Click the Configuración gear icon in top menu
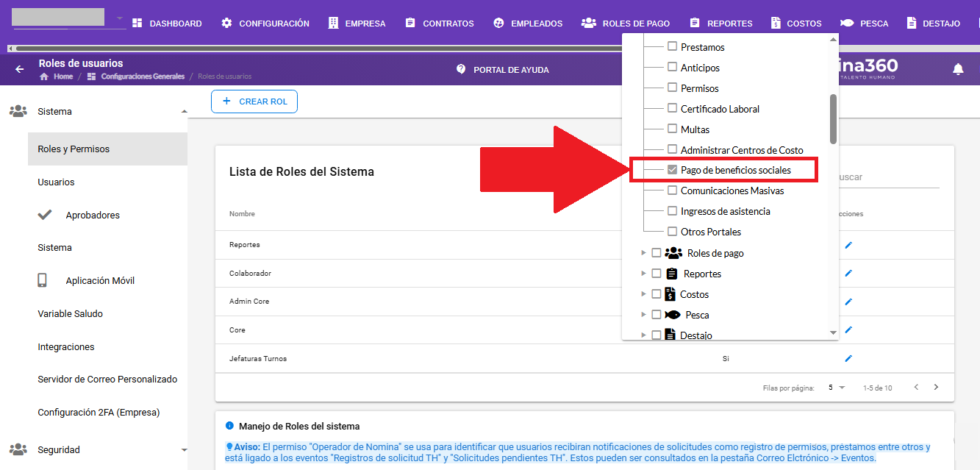 coord(226,23)
